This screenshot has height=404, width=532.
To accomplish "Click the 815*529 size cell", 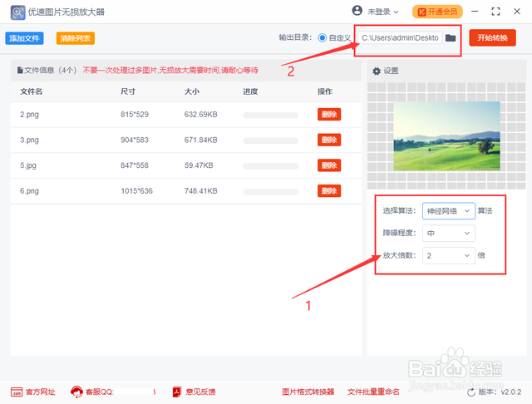I will pyautogui.click(x=135, y=115).
